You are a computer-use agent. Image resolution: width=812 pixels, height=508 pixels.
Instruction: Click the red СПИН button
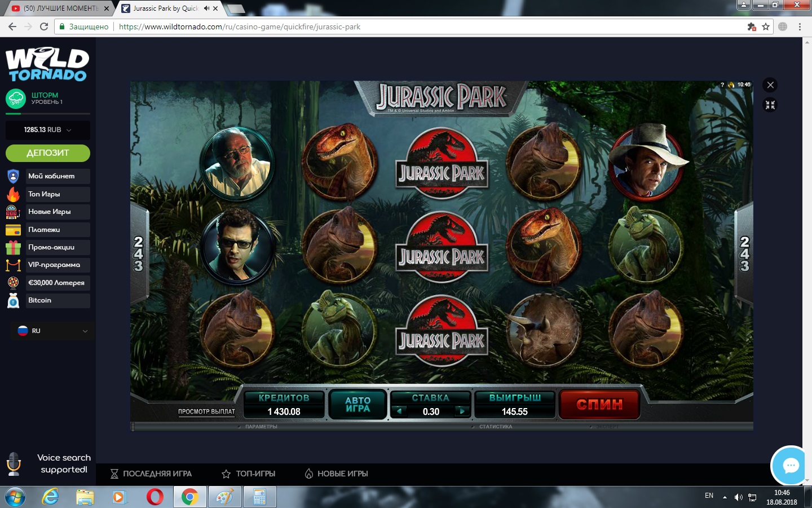pos(599,404)
